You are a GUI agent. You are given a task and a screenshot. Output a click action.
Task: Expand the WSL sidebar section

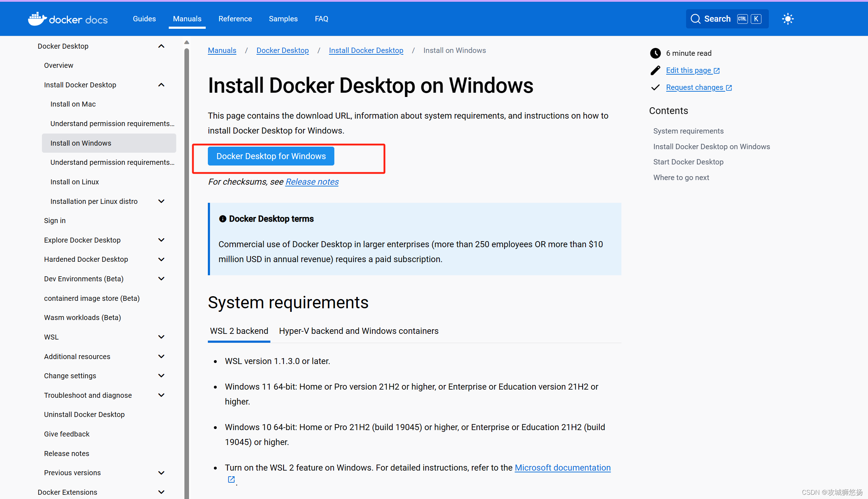pyautogui.click(x=161, y=337)
